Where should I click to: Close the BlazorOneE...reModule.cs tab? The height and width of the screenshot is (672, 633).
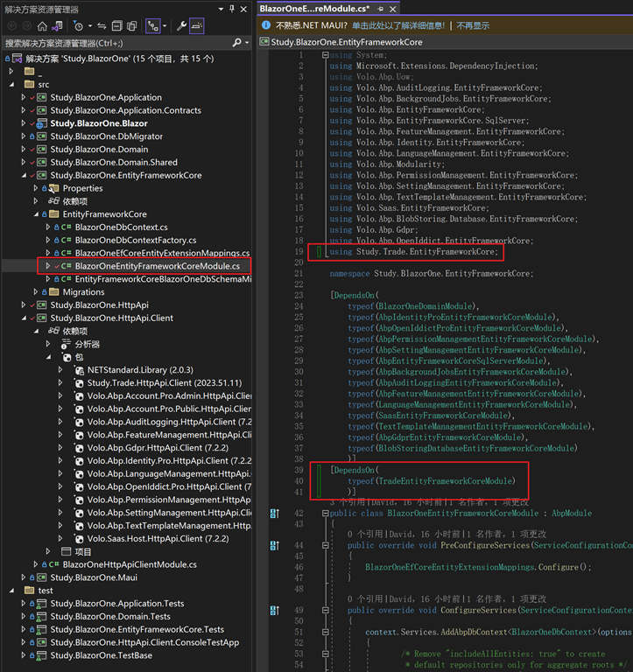click(393, 9)
